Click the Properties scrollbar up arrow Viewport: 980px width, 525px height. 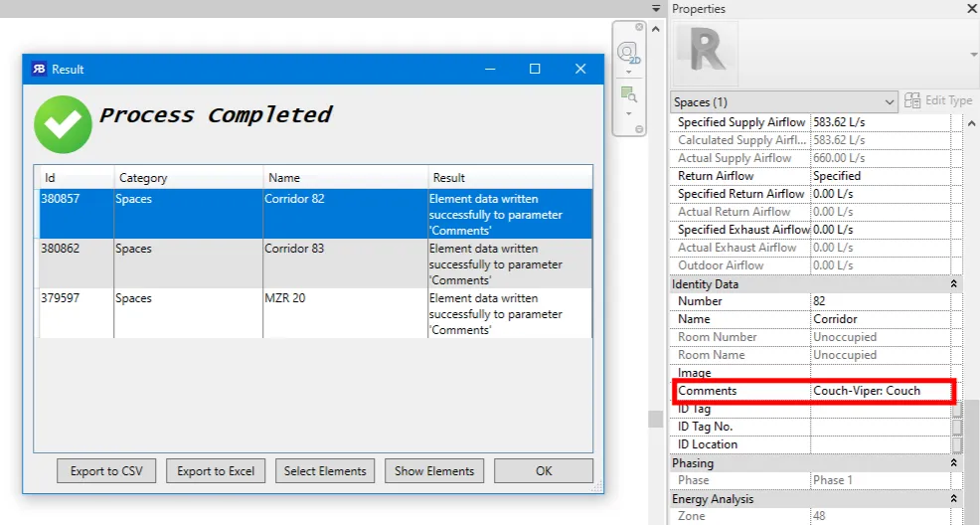pyautogui.click(x=971, y=123)
